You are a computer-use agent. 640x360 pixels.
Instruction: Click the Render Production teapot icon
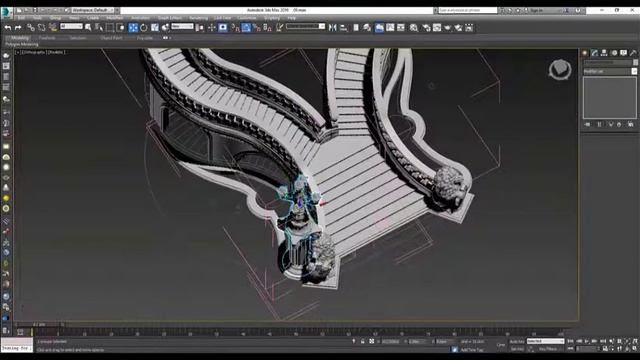(x=448, y=27)
